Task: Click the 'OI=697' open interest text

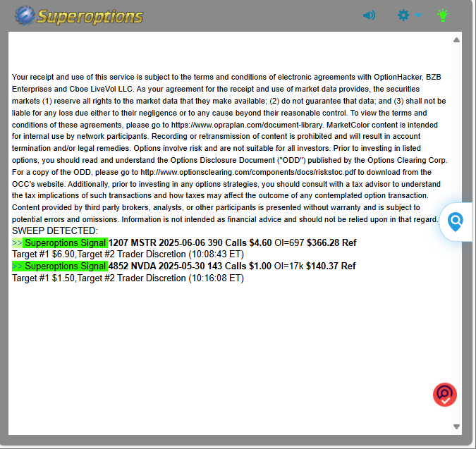Action: [x=289, y=242]
